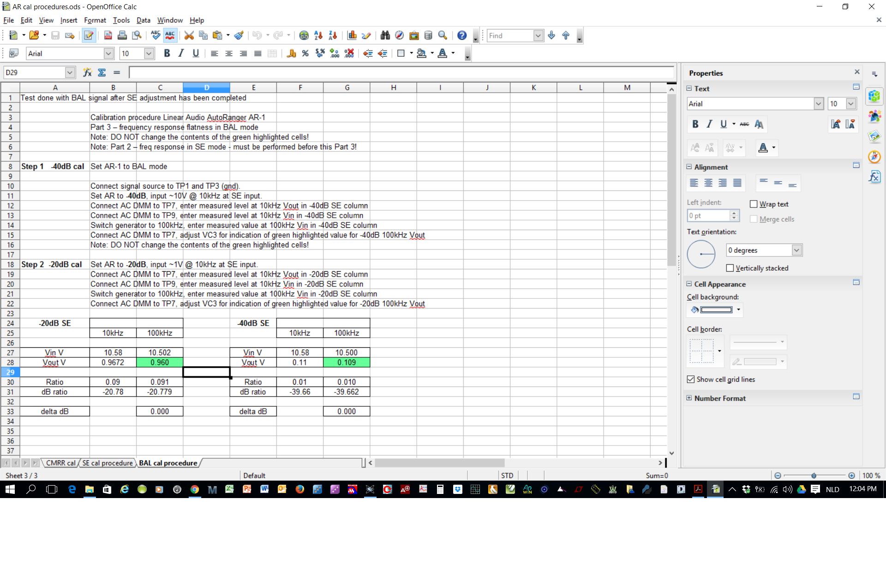
Task: Open Find & Replace binoculars icon
Action: tap(385, 36)
